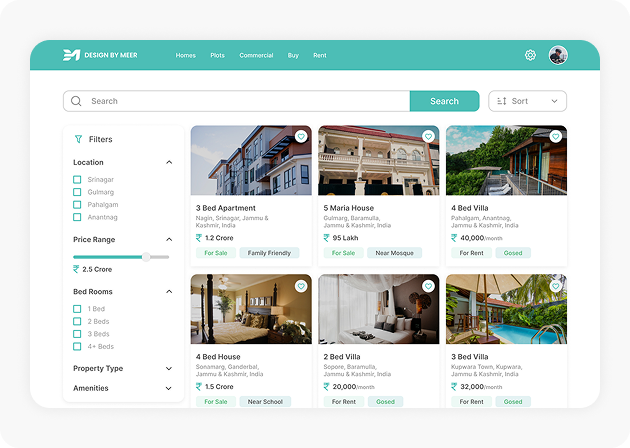
Task: Favorite the 2 Bed Villa listing
Action: coord(428,286)
